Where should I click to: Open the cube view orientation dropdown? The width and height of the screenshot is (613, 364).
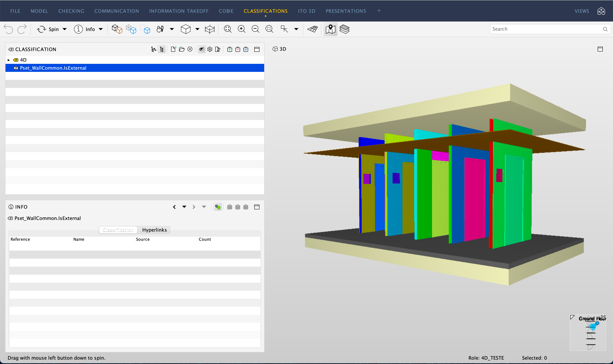pos(197,29)
